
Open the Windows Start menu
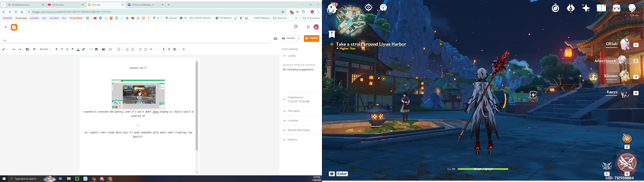click(x=4, y=179)
